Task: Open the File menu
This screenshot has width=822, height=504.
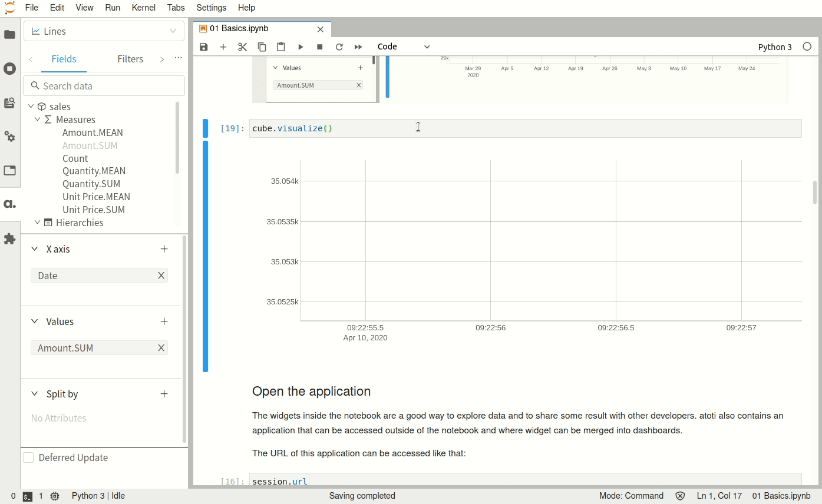Action: tap(32, 8)
